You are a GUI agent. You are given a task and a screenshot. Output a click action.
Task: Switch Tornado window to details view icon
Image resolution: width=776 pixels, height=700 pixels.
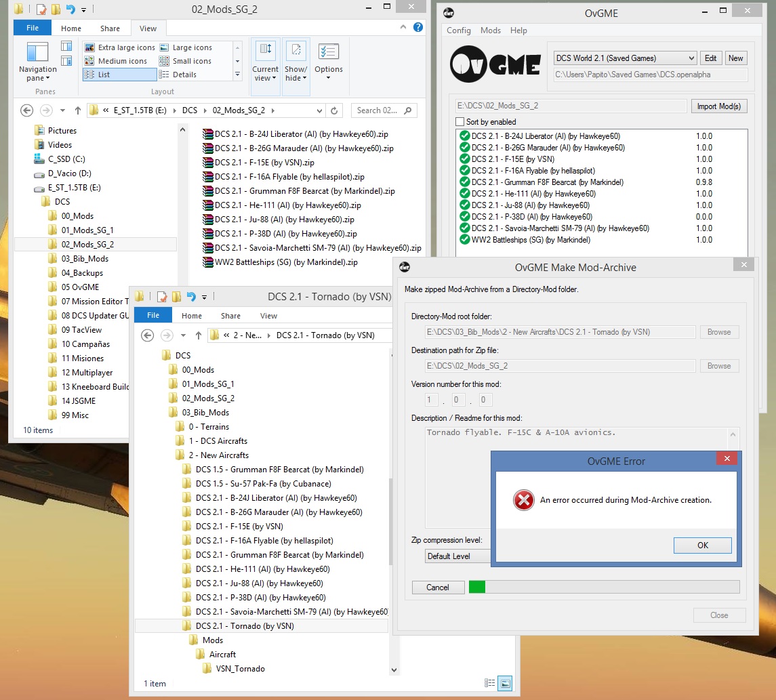pyautogui.click(x=489, y=683)
